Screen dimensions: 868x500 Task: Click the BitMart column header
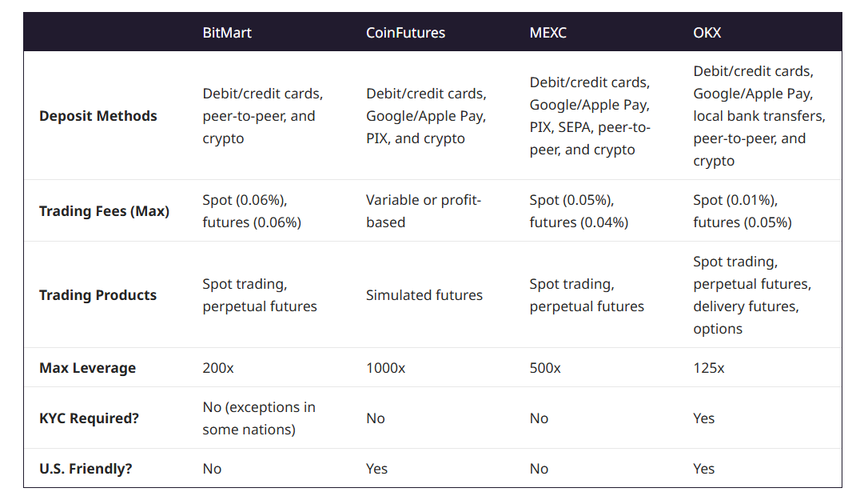coord(227,33)
